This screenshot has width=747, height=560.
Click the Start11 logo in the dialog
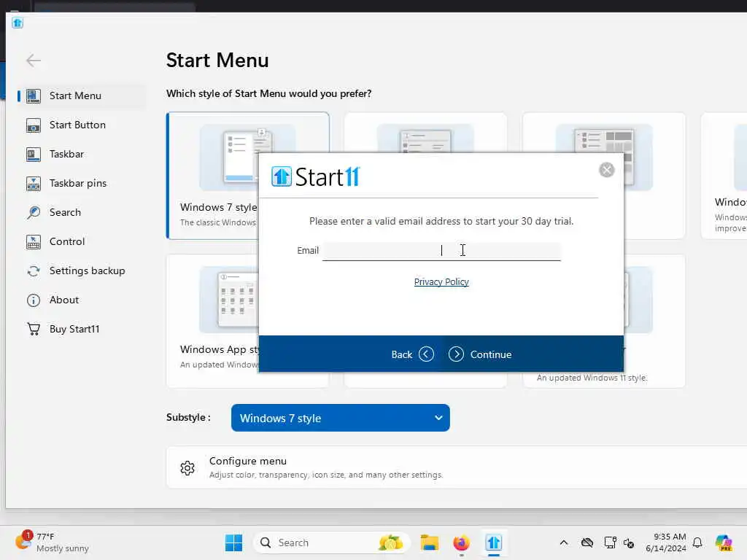315,176
